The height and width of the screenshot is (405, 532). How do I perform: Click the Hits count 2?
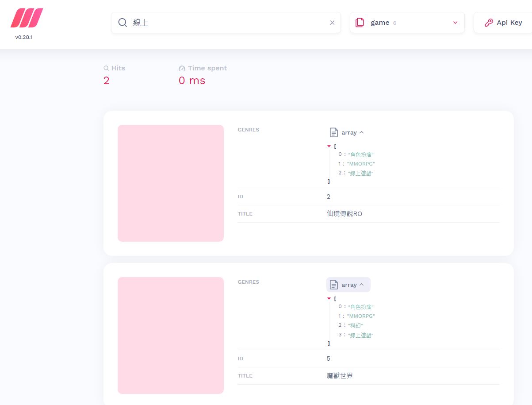pyautogui.click(x=106, y=81)
